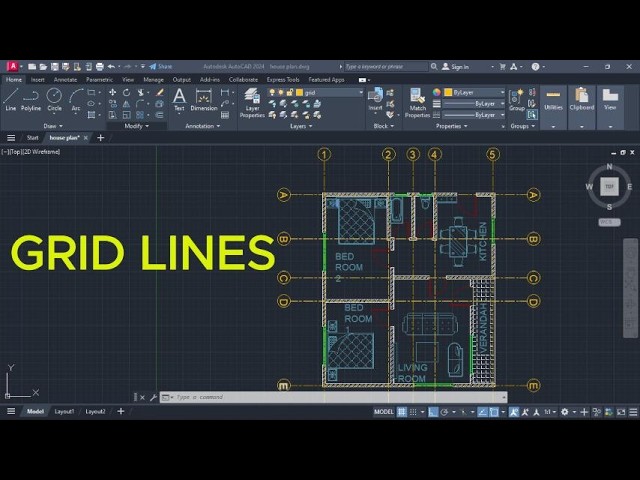Toggle object snap tracking in status bar
Image resolution: width=640 pixels, height=480 pixels.
coord(482,412)
